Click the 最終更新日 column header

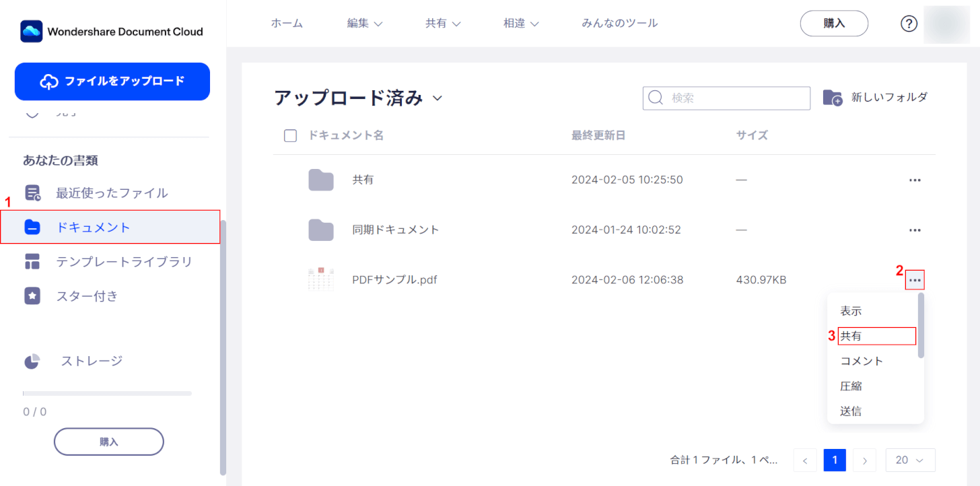598,136
